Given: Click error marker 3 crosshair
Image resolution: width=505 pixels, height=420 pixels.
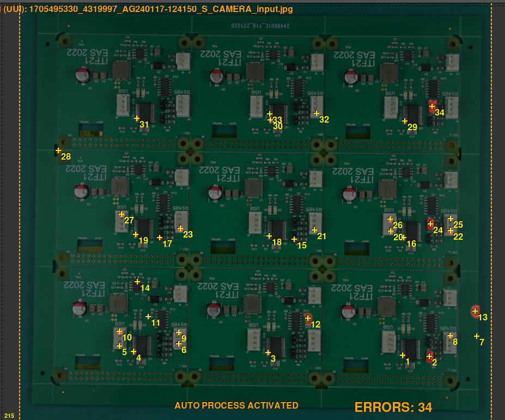Looking at the screenshot, I should pyautogui.click(x=268, y=352).
